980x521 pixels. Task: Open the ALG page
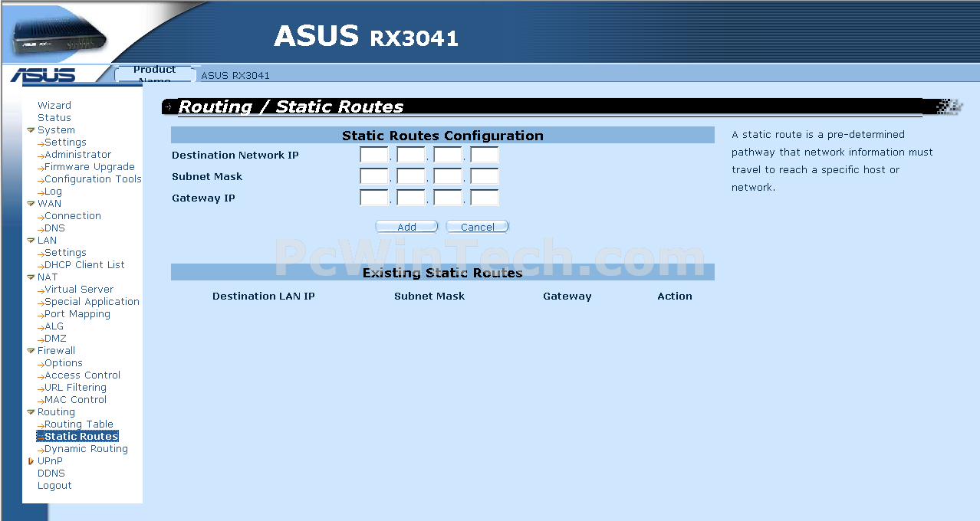click(54, 326)
